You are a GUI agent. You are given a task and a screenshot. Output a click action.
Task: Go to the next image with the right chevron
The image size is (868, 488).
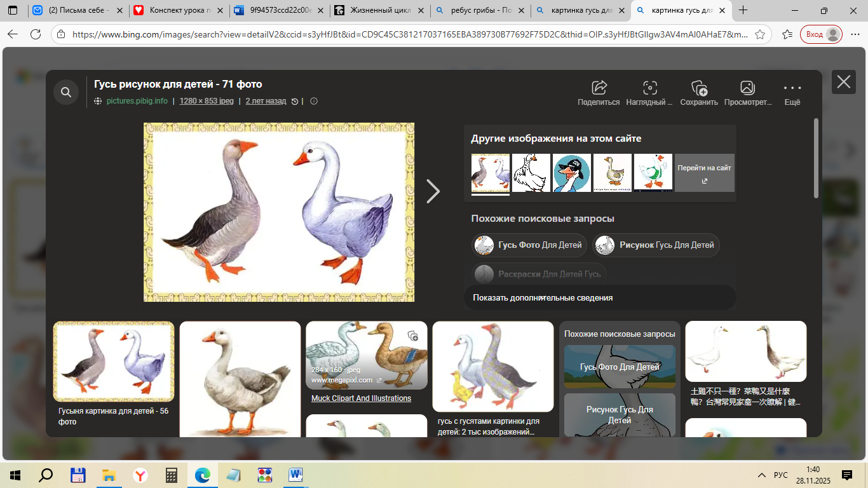click(x=433, y=191)
